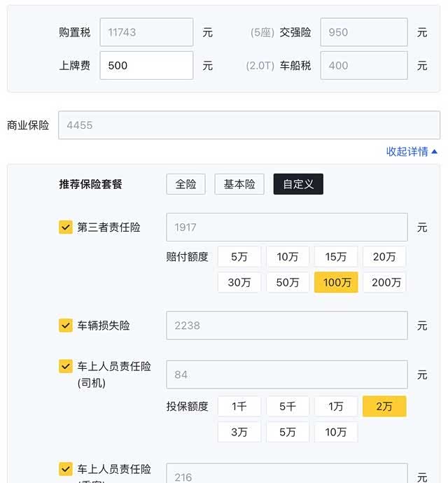The width and height of the screenshot is (448, 483).
Task: Click the 车辆损失险 amount field
Action: coord(286,325)
